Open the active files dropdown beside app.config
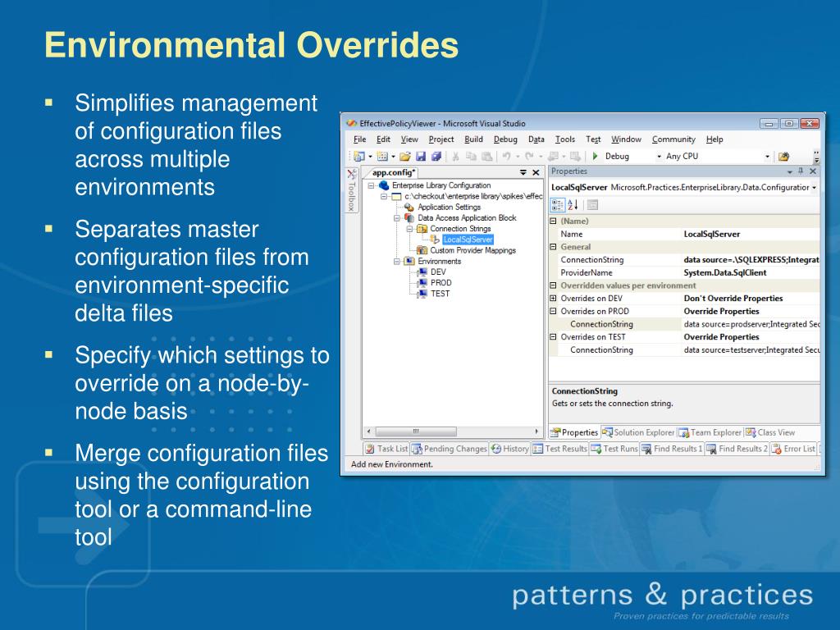The width and height of the screenshot is (840, 630). (523, 172)
